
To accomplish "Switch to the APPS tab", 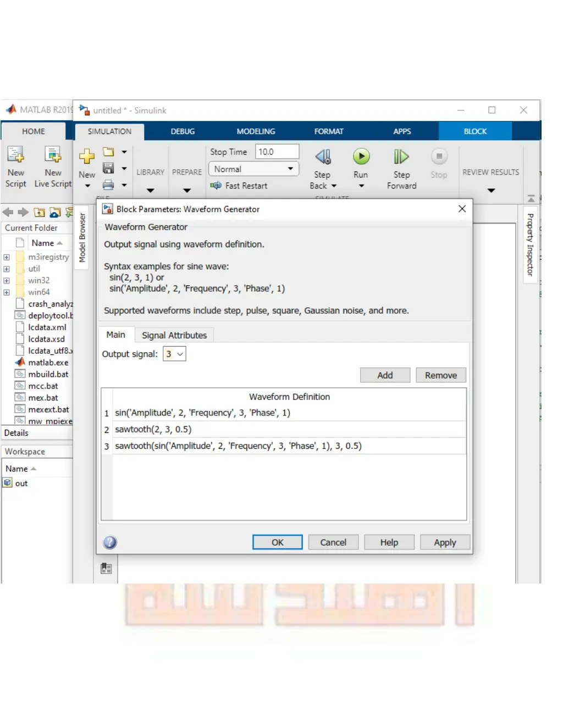I will 402,131.
